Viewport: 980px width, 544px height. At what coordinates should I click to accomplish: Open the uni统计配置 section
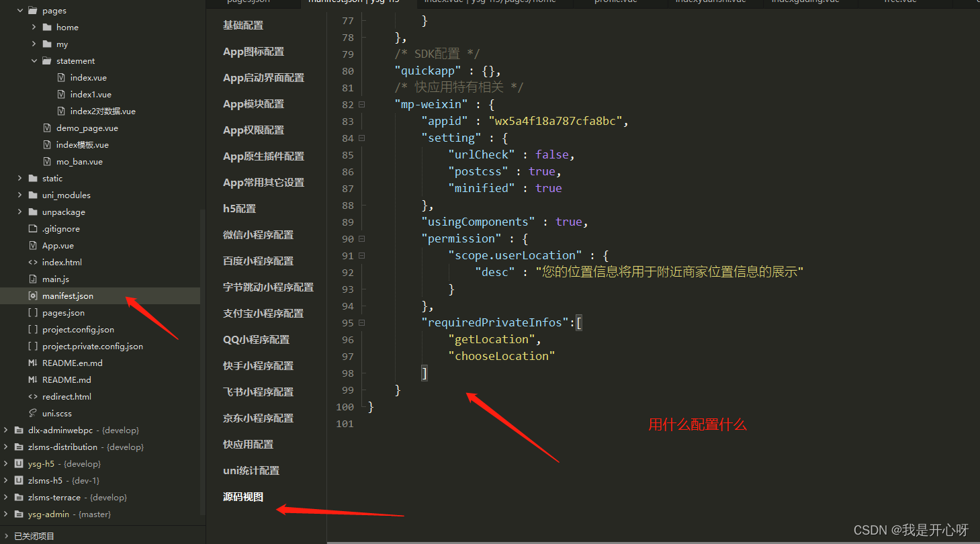(x=251, y=471)
